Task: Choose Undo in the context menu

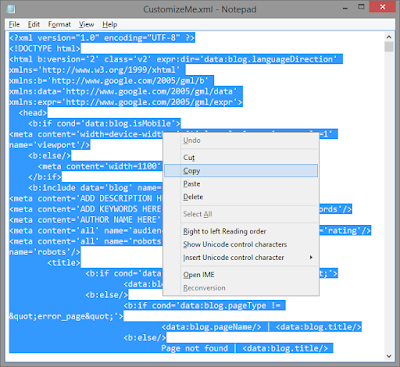Action: (241, 141)
